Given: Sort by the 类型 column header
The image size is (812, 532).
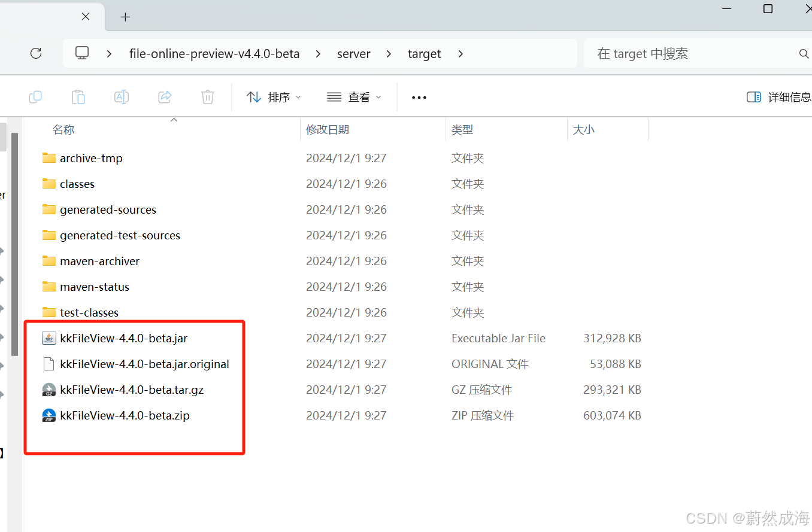Looking at the screenshot, I should click(462, 130).
